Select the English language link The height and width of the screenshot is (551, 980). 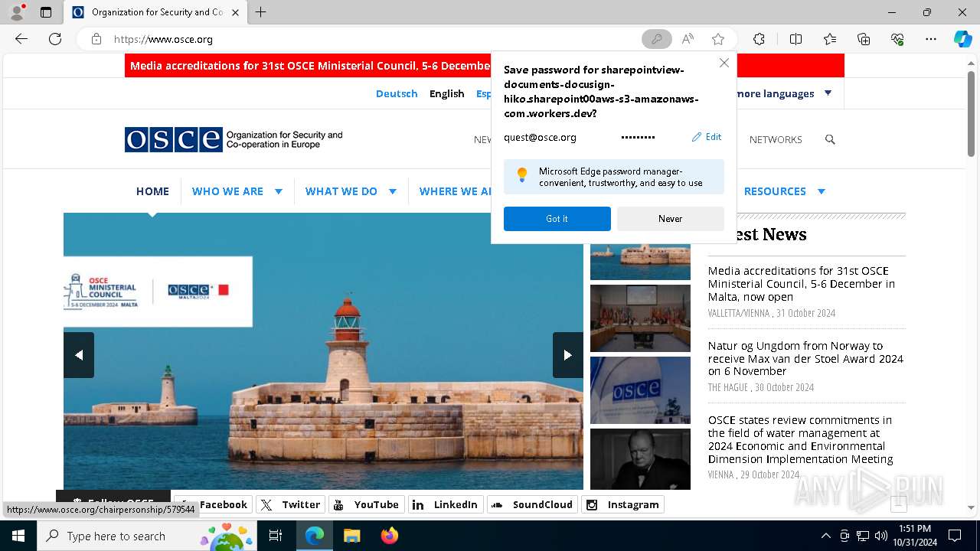446,93
